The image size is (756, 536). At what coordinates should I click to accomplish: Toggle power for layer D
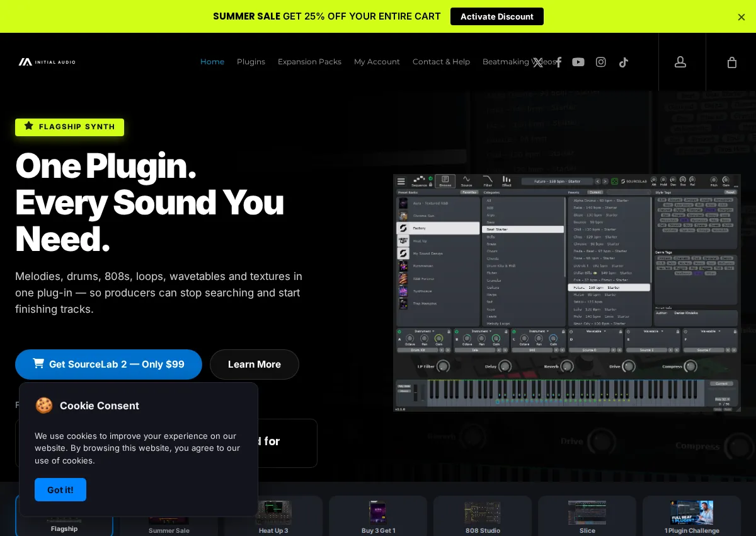(x=571, y=332)
